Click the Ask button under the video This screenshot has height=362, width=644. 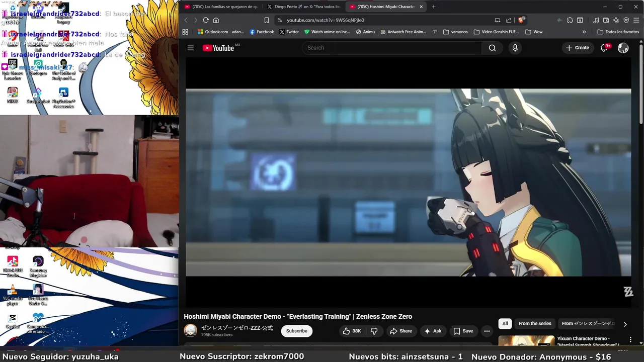(x=433, y=331)
